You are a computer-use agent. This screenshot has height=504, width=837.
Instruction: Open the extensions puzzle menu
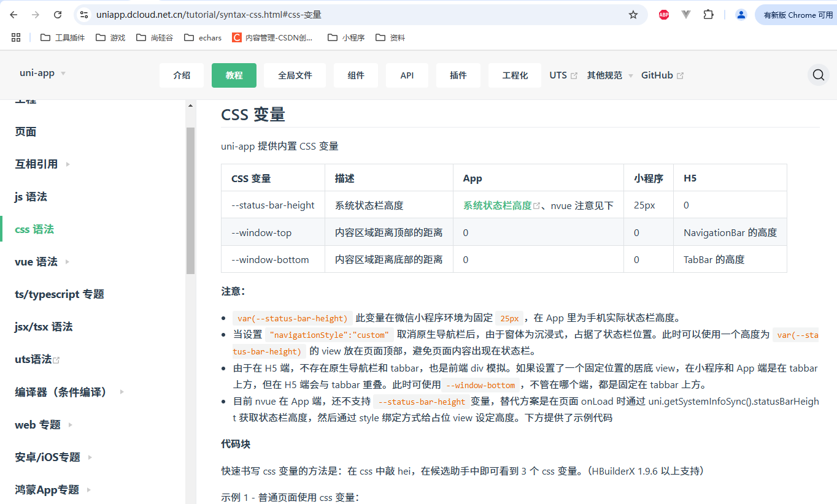coord(709,15)
